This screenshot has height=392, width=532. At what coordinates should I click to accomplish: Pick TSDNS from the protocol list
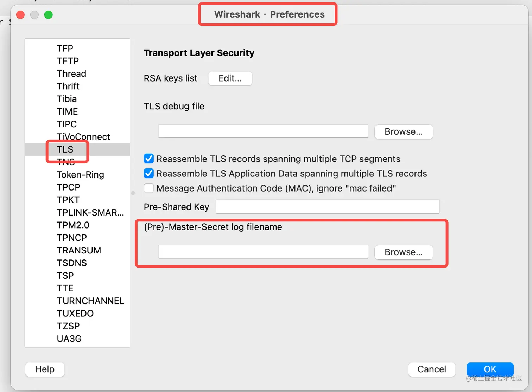(x=77, y=263)
